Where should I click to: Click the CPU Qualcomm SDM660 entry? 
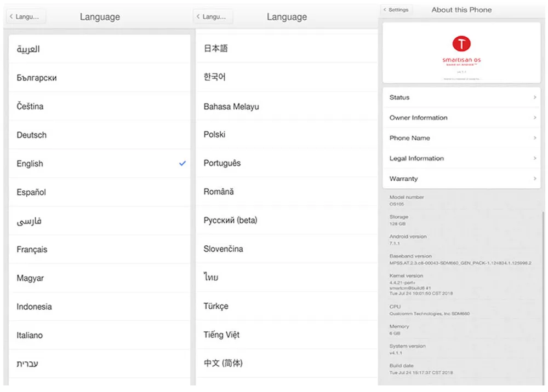pos(430,310)
